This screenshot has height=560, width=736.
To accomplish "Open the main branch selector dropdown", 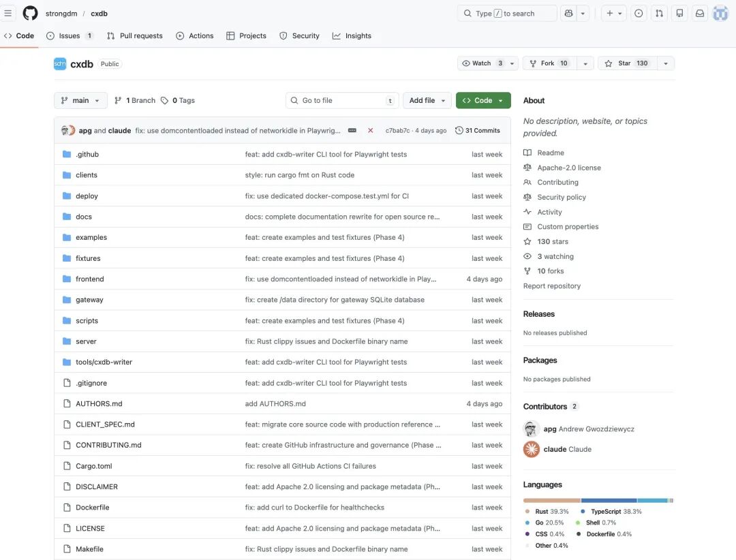I will (80, 100).
